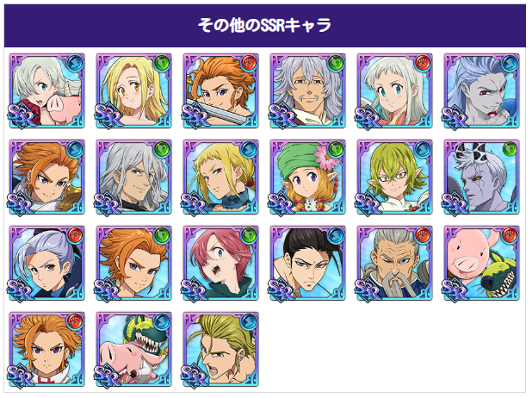Select green-haired elf with glasses

394,177
